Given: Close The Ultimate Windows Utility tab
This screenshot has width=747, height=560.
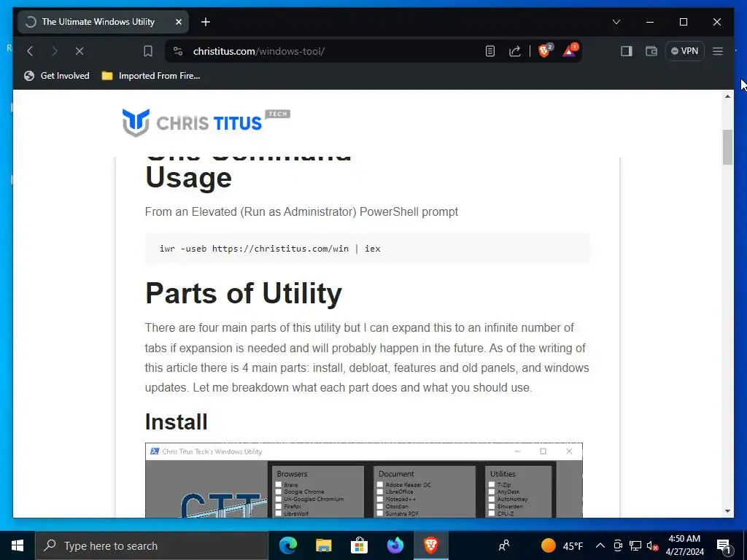Looking at the screenshot, I should (179, 22).
